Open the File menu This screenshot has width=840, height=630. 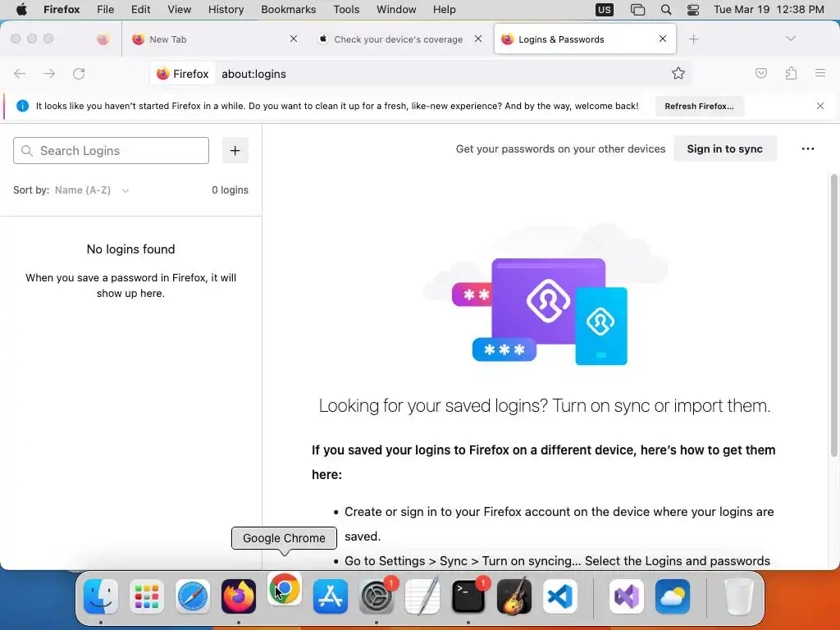pyautogui.click(x=106, y=10)
